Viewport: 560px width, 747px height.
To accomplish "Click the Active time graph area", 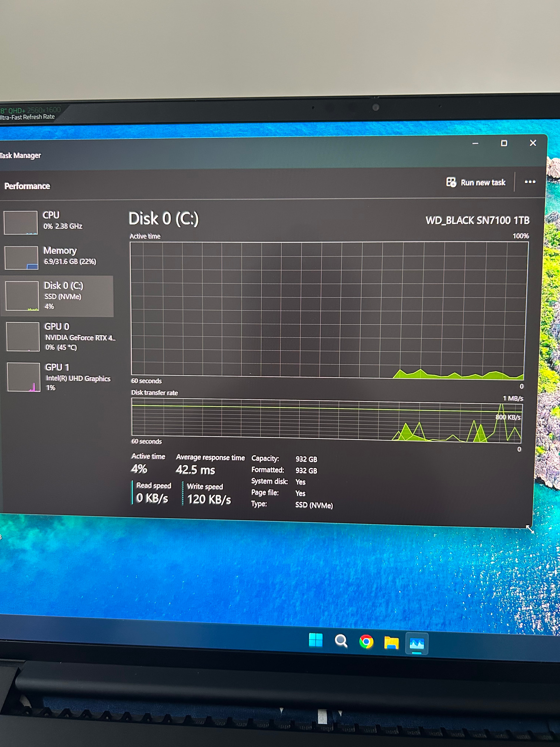I will tap(328, 309).
